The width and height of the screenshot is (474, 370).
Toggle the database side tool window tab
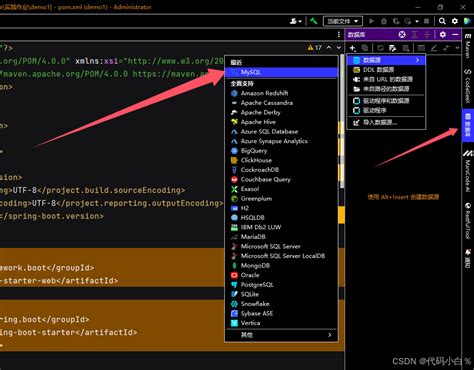[x=468, y=125]
